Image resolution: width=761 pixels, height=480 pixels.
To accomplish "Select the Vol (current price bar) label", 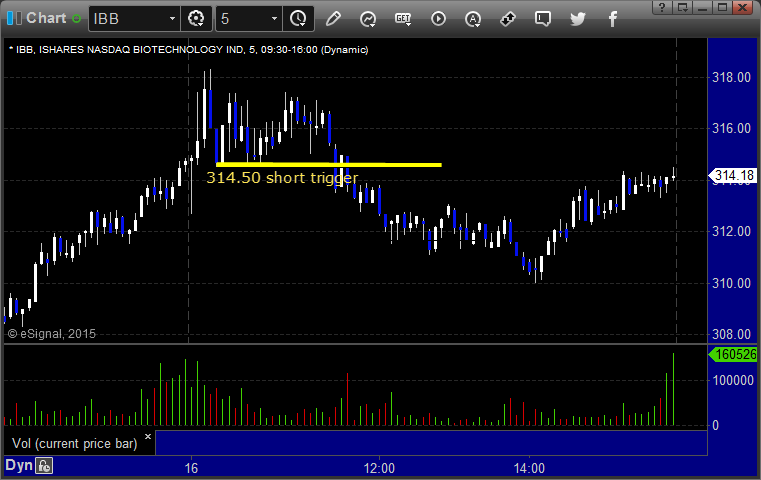I will pyautogui.click(x=75, y=443).
